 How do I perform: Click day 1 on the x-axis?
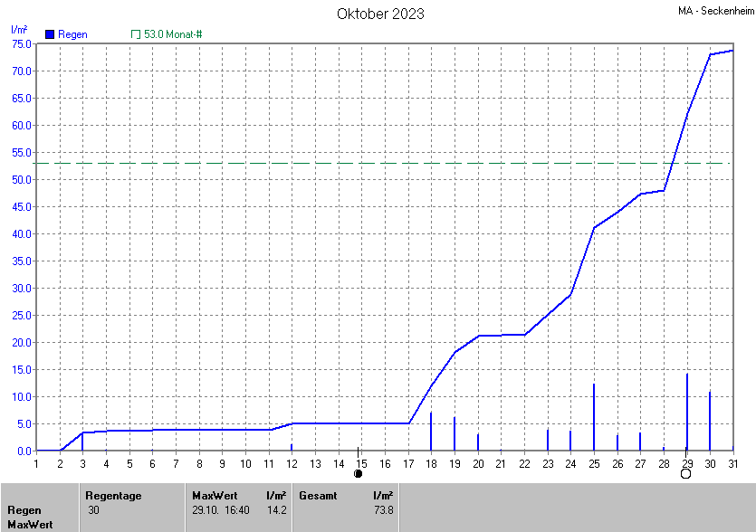(36, 463)
